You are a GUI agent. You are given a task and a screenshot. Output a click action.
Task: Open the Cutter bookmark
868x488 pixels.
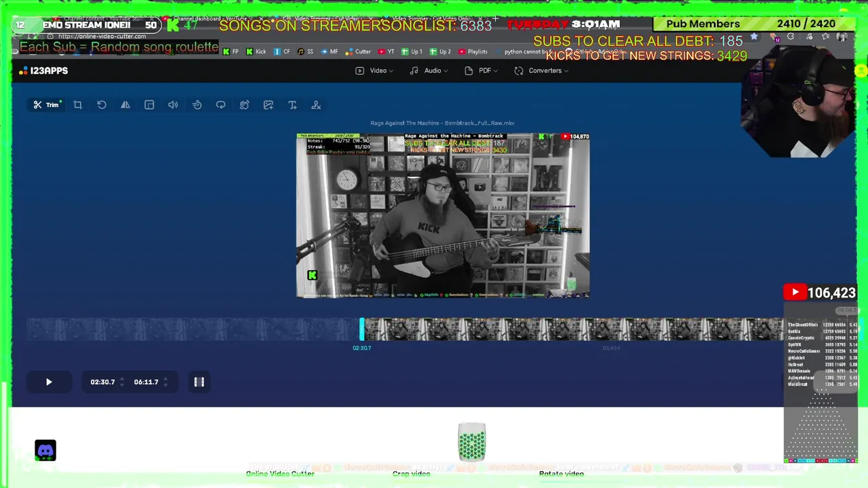point(359,52)
